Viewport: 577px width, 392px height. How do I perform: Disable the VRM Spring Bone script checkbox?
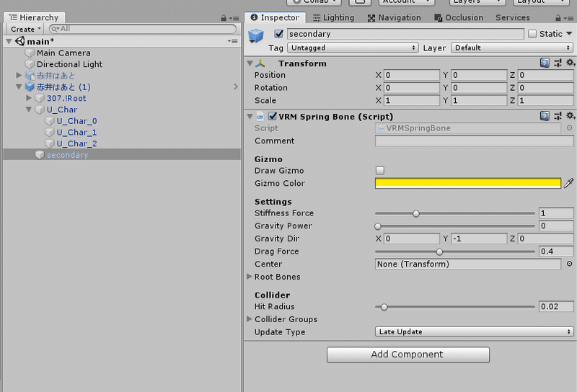click(x=273, y=116)
